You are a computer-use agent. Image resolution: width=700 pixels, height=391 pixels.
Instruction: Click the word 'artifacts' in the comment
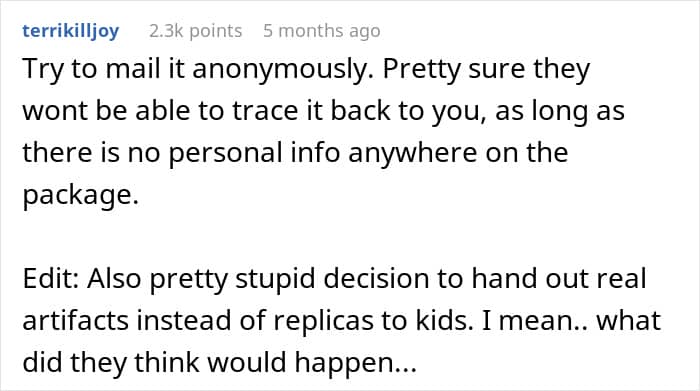75,320
